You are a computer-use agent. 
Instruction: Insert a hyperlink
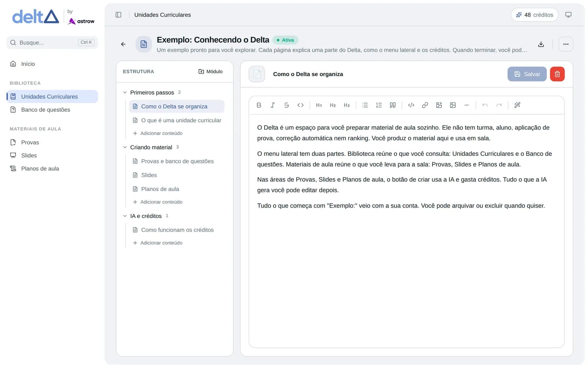425,105
